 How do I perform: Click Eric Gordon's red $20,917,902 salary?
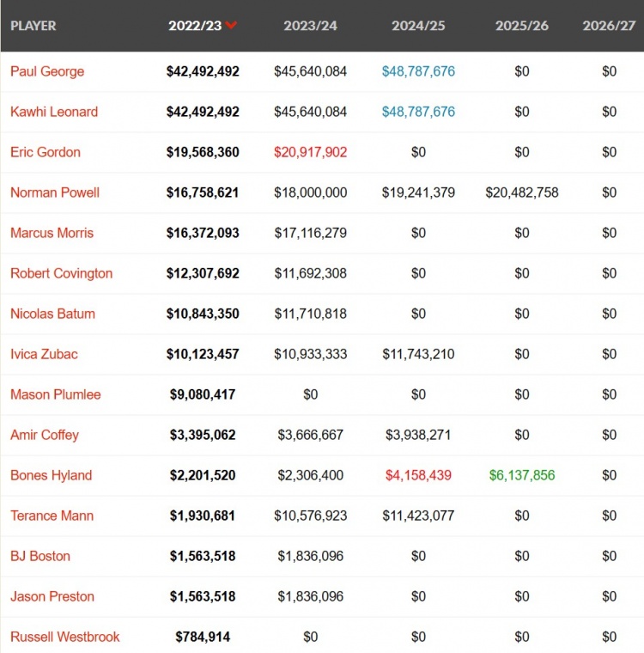310,152
